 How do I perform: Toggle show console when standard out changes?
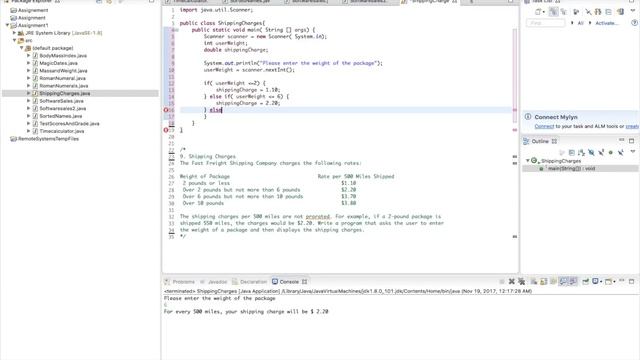(x=563, y=282)
